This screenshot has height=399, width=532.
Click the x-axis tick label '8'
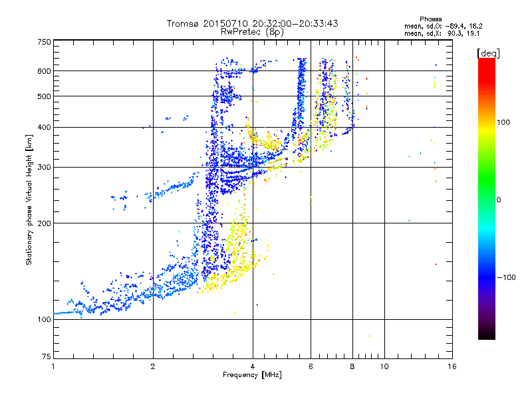tap(352, 366)
